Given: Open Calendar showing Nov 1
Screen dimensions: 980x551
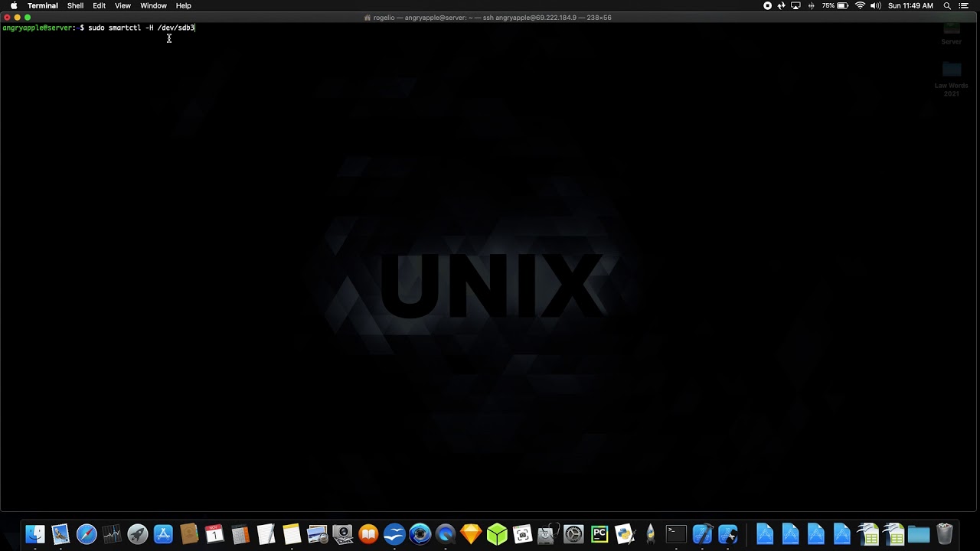Looking at the screenshot, I should click(214, 533).
